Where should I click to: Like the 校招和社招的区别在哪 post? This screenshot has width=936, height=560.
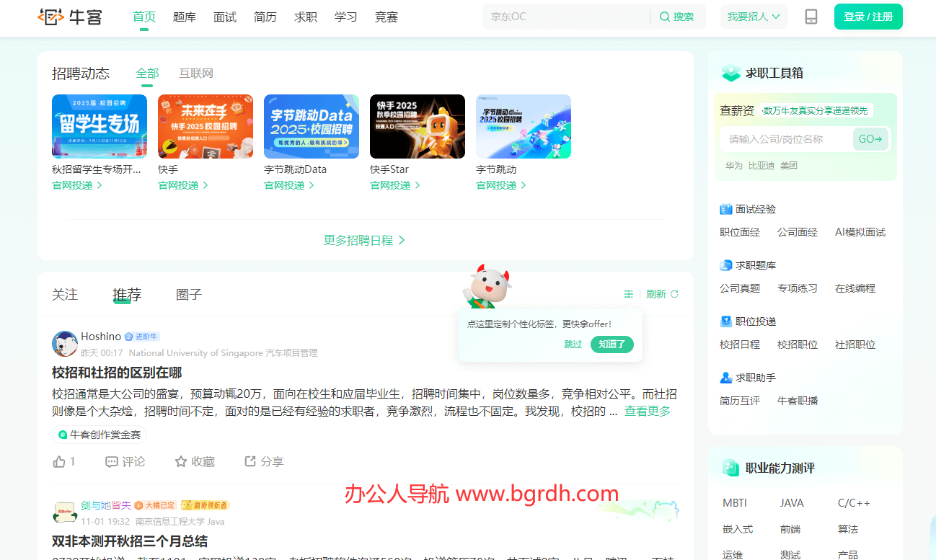click(x=61, y=461)
